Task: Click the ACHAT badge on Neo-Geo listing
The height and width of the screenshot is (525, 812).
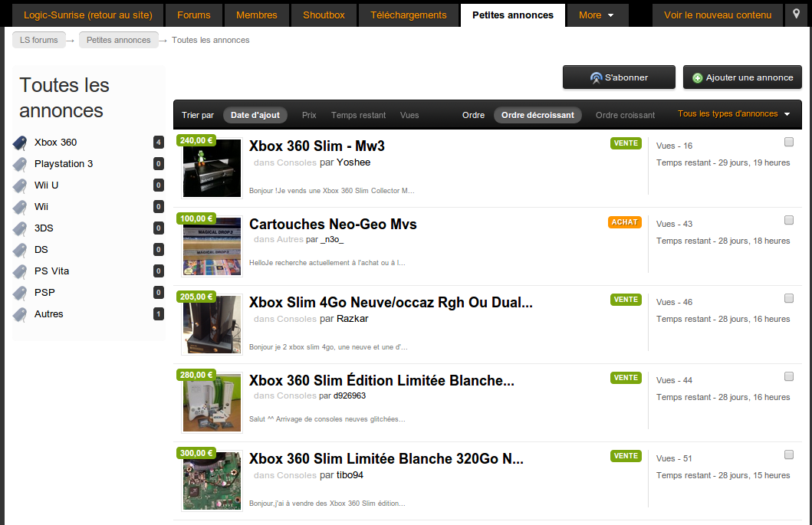Action: 625,222
